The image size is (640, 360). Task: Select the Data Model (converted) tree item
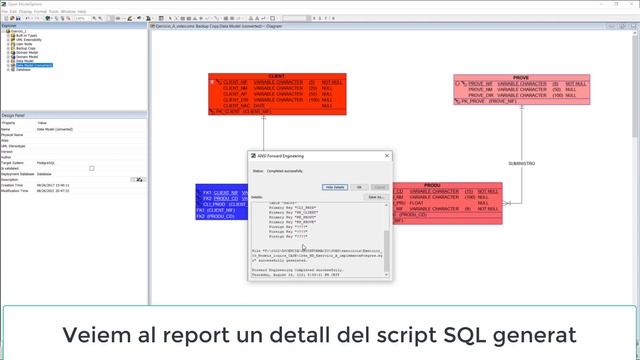pos(34,65)
